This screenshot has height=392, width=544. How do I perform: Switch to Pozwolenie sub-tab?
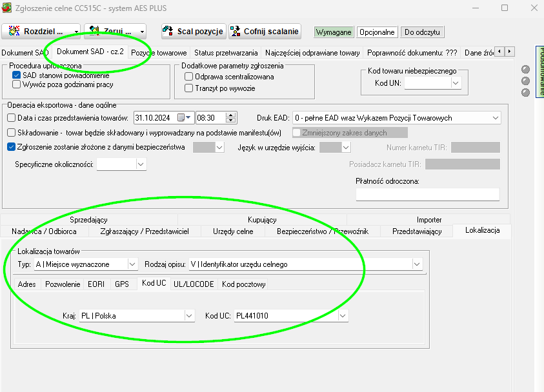(63, 284)
